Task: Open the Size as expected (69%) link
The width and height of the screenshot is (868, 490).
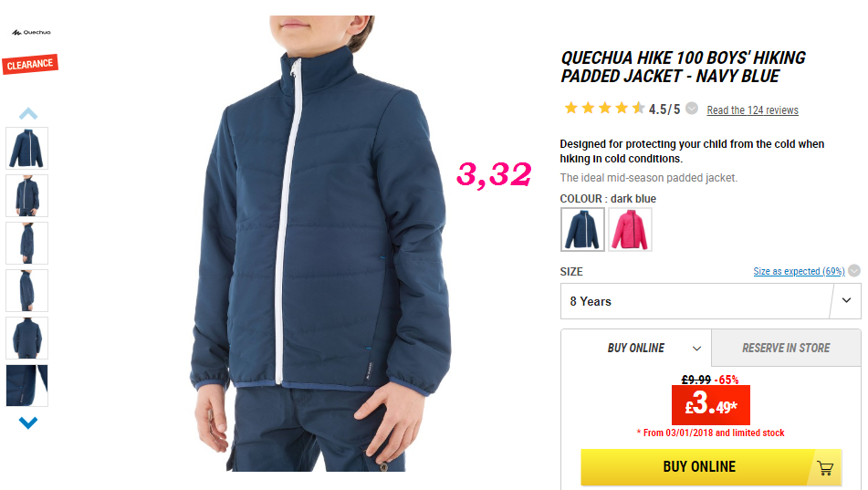Action: (799, 271)
